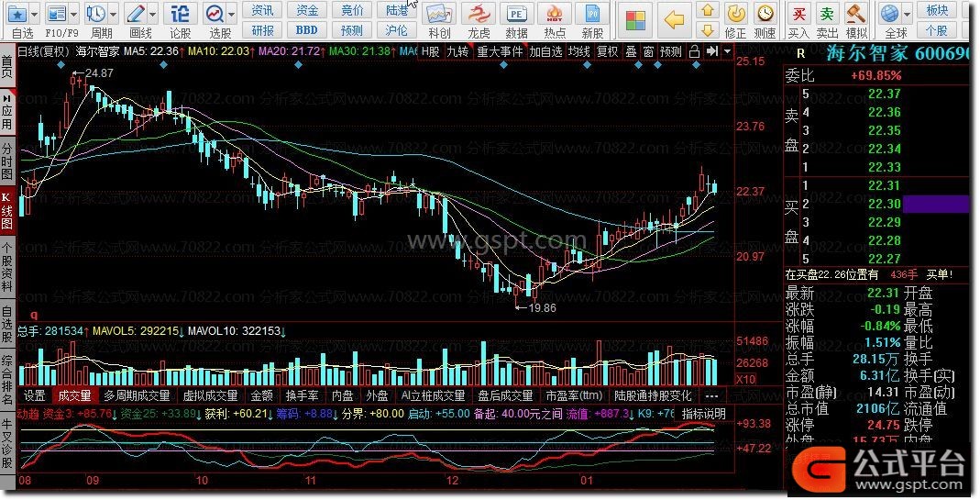Switch to the 多周期成交量 tab
The height and width of the screenshot is (500, 980).
(137, 395)
